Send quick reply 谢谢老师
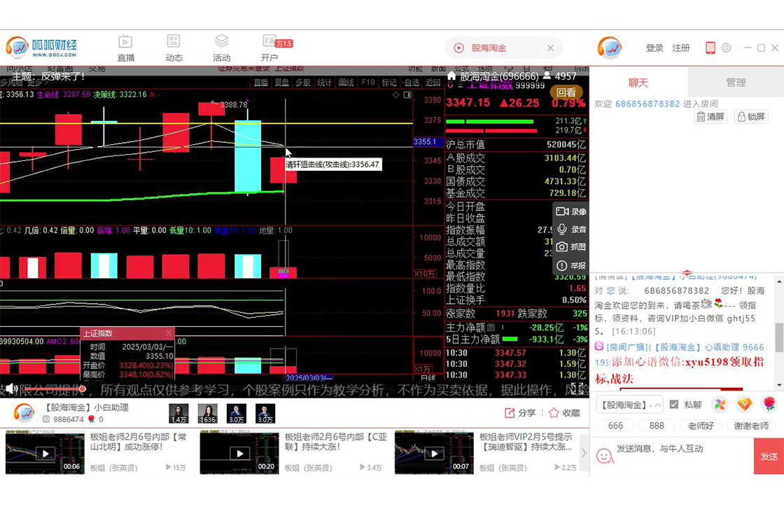This screenshot has height=532, width=784. (x=751, y=426)
